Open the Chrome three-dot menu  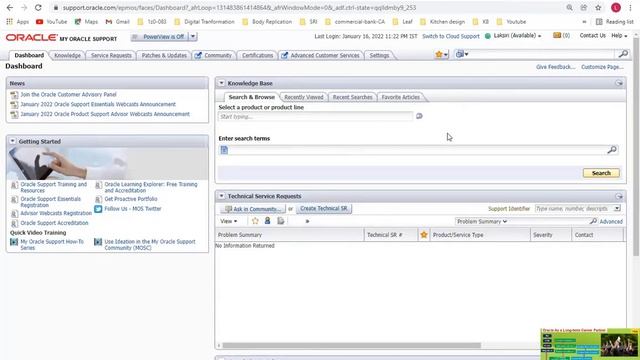pyautogui.click(x=630, y=7)
